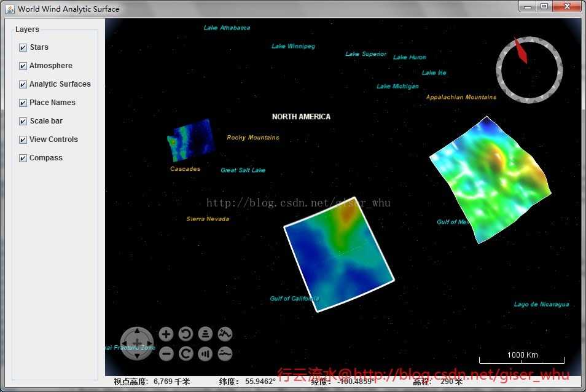Image resolution: width=586 pixels, height=392 pixels.
Task: Click the Lake Huron label
Action: tap(410, 57)
